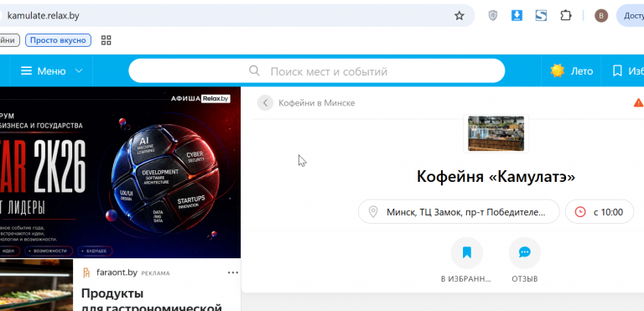The width and height of the screenshot is (644, 311).
Task: Open Продукты для гастрономической ad title
Action: pos(152,300)
